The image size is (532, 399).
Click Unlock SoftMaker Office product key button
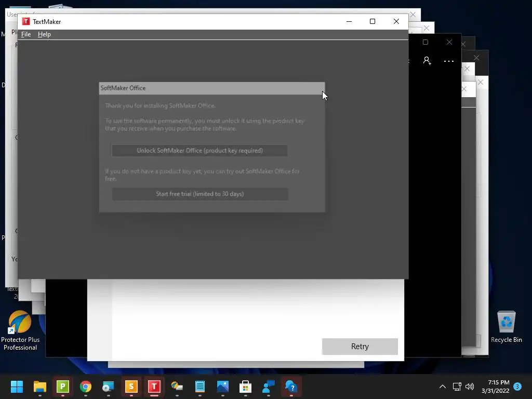point(199,151)
